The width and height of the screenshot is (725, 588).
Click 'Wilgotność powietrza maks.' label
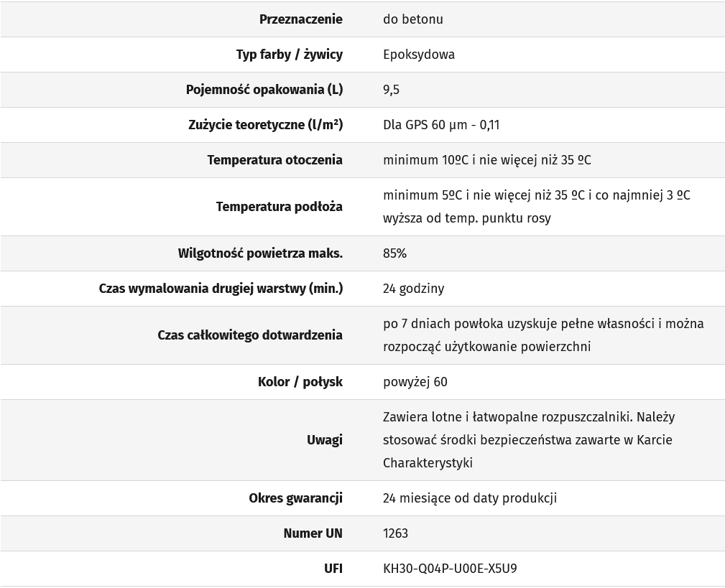point(260,253)
